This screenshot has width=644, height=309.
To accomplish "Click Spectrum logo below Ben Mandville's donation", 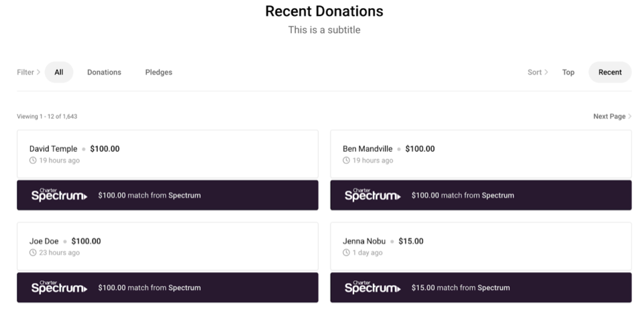I will (372, 195).
